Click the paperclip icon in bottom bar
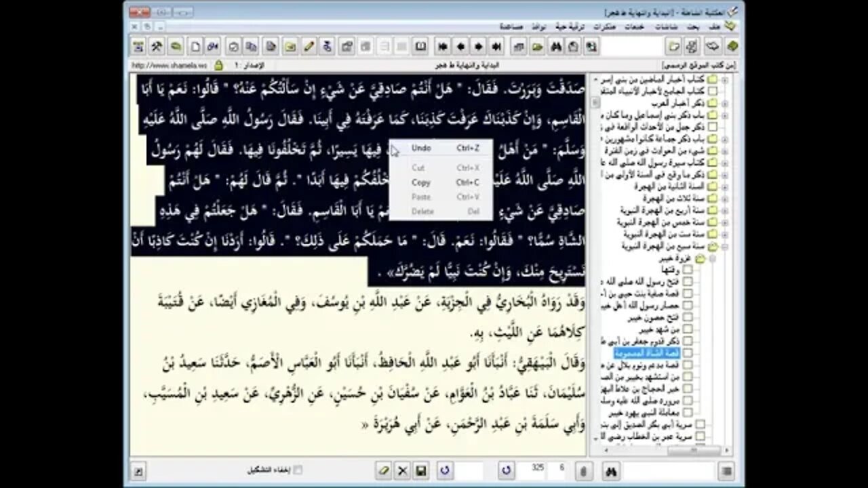Viewport: 868px width, 488px height. 584,470
